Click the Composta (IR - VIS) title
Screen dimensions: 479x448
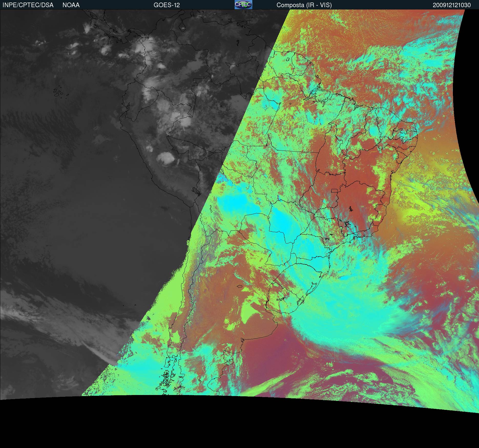pos(304,5)
